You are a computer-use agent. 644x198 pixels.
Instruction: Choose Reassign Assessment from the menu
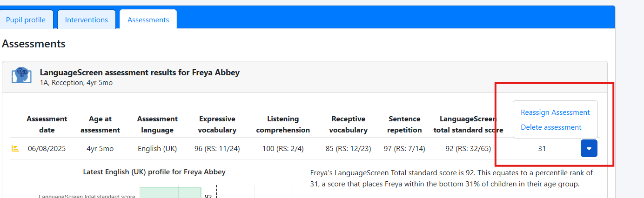click(555, 112)
